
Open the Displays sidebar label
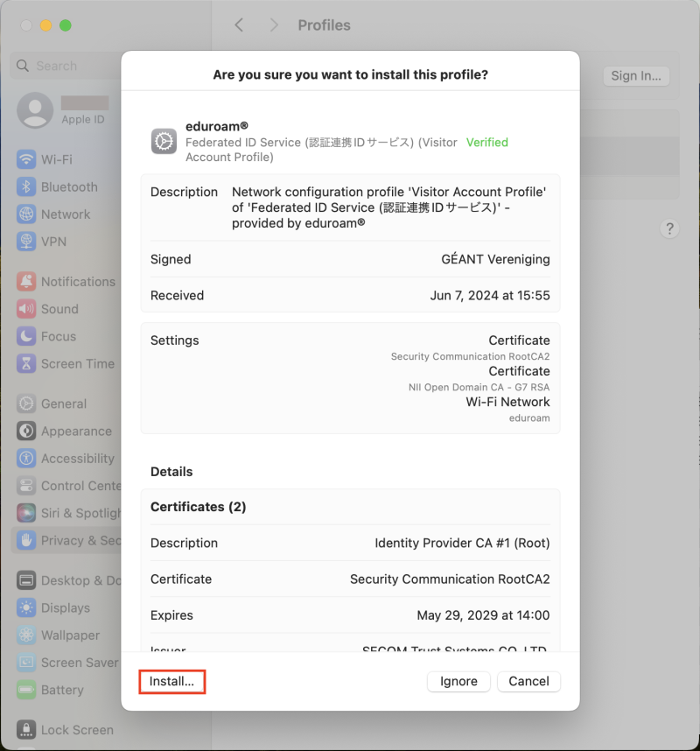[66, 607]
